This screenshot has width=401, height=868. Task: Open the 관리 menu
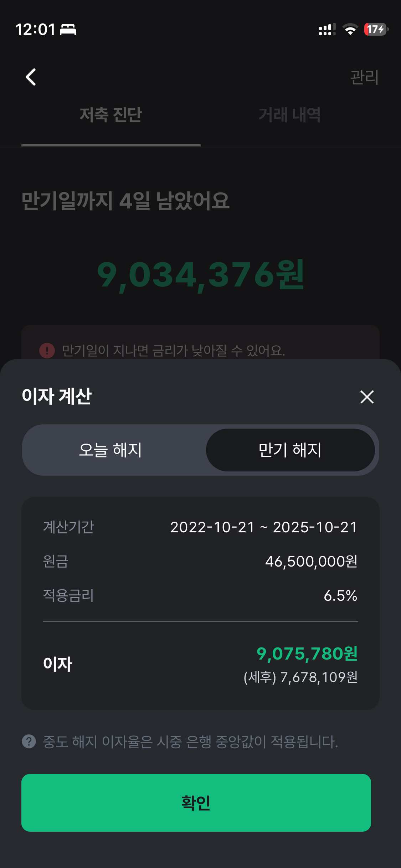364,77
